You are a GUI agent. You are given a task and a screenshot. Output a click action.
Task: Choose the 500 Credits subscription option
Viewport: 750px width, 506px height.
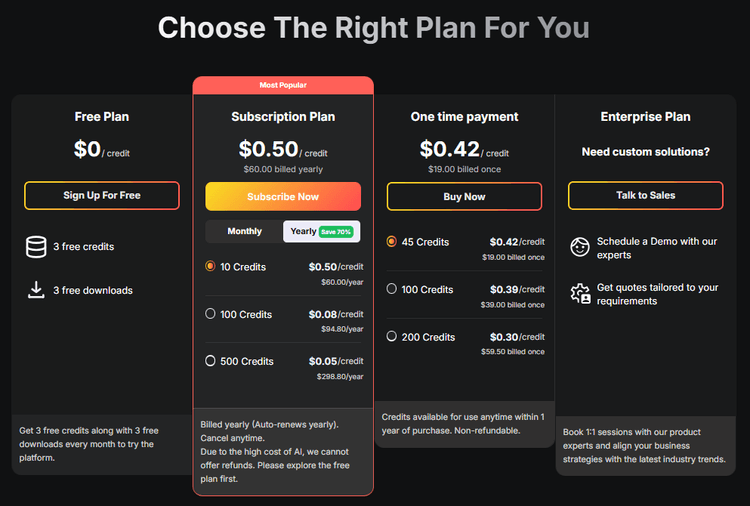pos(210,361)
